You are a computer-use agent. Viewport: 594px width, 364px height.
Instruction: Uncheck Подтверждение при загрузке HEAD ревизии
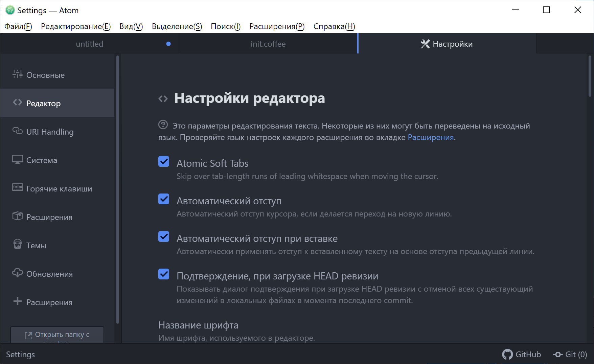[x=164, y=274]
